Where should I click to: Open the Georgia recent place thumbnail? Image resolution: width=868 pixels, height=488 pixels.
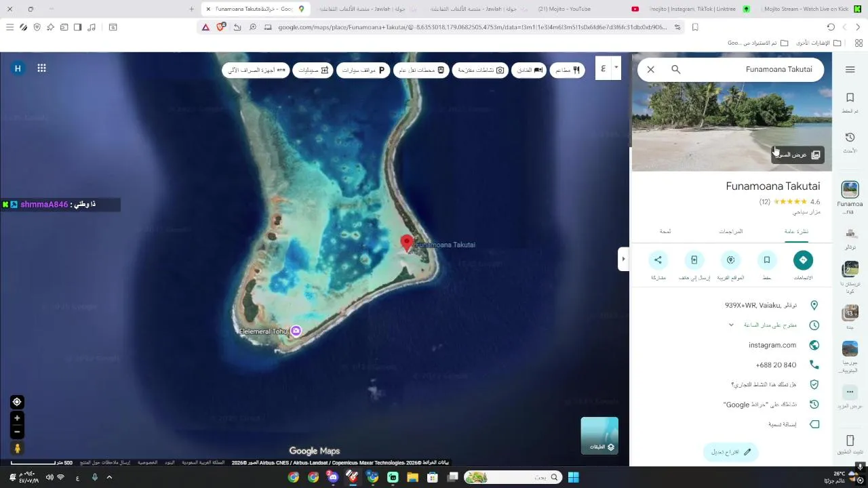coord(850,348)
